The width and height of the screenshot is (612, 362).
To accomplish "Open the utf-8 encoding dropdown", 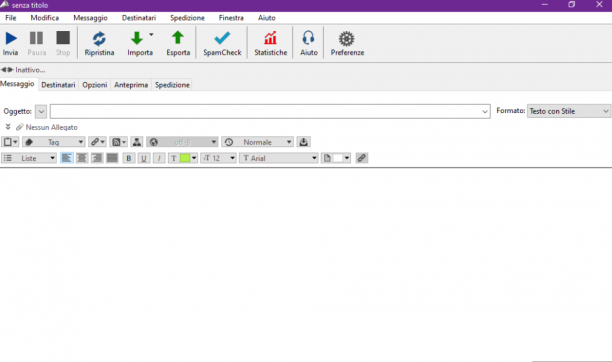I will [x=182, y=142].
